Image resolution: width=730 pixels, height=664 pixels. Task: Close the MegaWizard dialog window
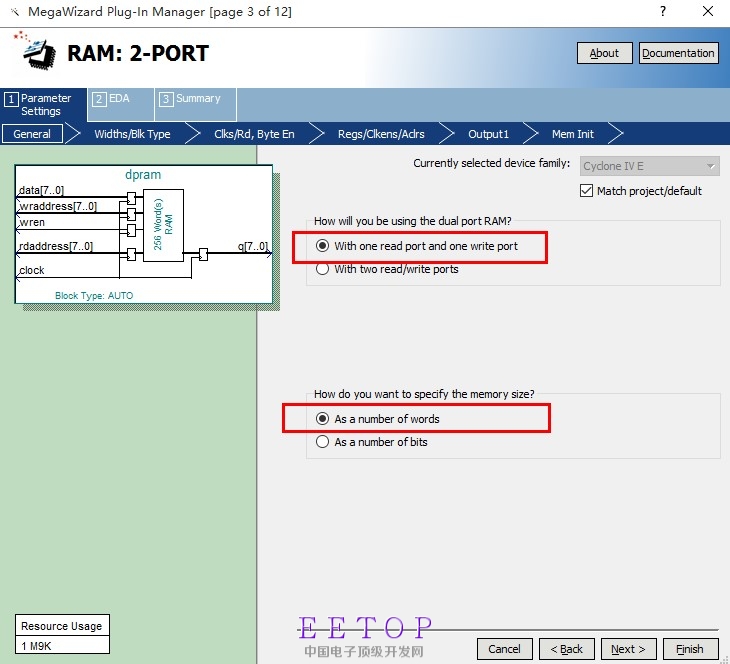(x=708, y=11)
